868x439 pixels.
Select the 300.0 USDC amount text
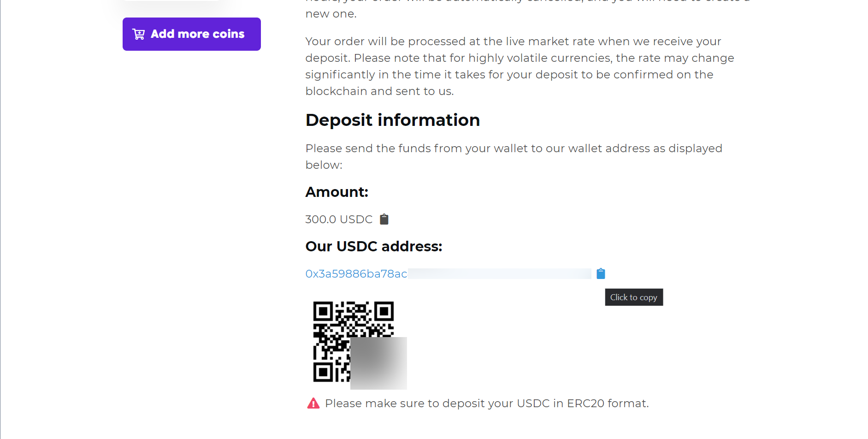pyautogui.click(x=339, y=219)
